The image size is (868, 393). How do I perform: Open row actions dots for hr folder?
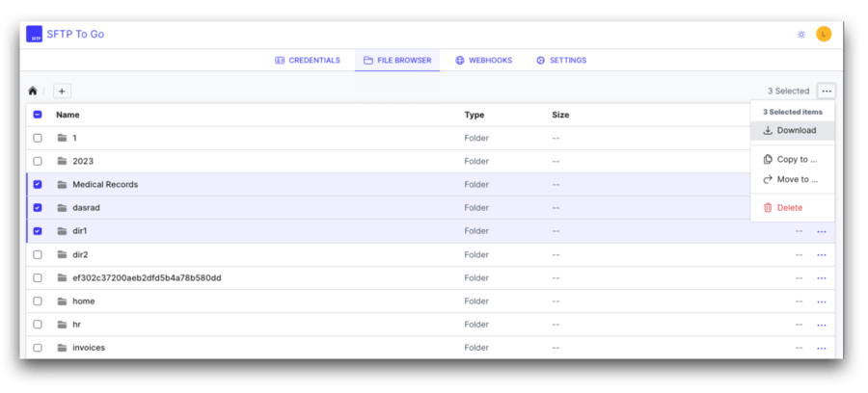[x=822, y=325]
